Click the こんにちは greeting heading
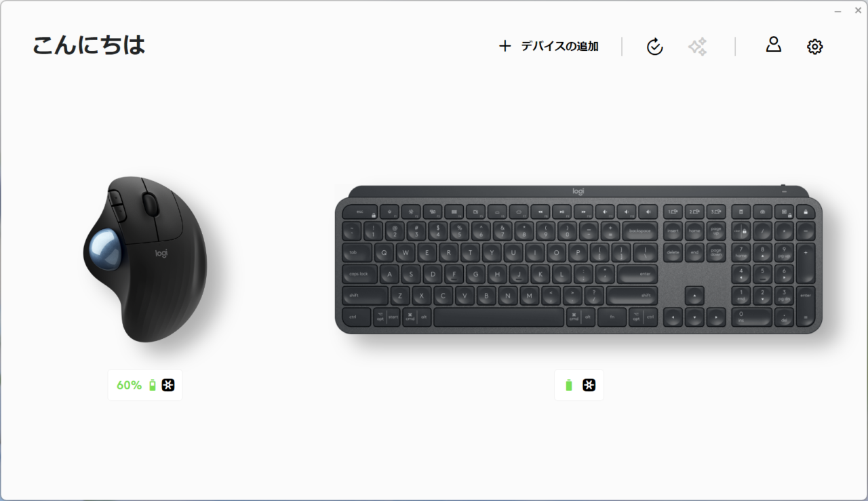 [89, 45]
